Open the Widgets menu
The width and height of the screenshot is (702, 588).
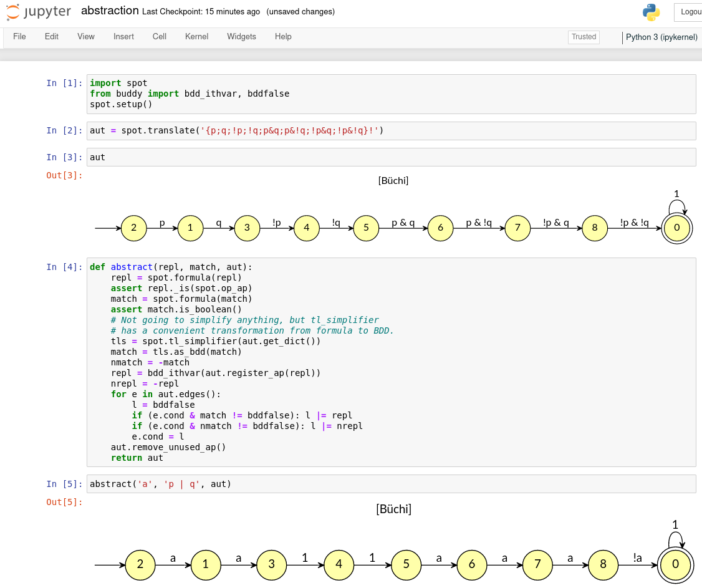pyautogui.click(x=241, y=37)
